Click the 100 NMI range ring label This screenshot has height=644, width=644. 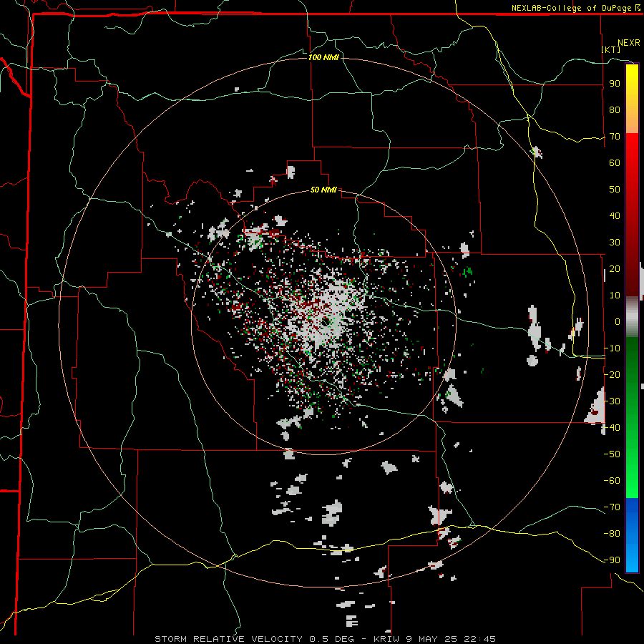323,57
